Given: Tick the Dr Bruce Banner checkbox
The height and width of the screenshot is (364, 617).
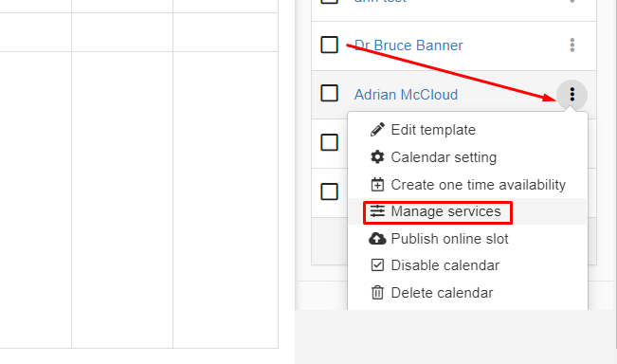Looking at the screenshot, I should click(x=330, y=45).
